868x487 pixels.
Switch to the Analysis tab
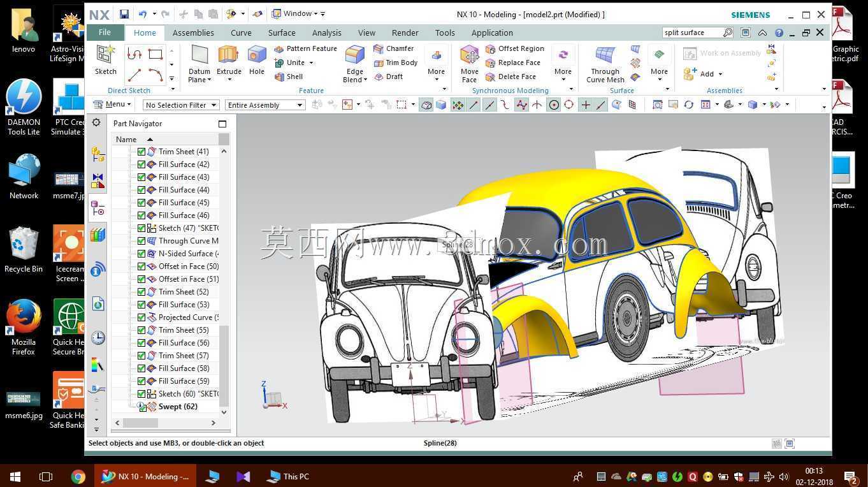[327, 33]
